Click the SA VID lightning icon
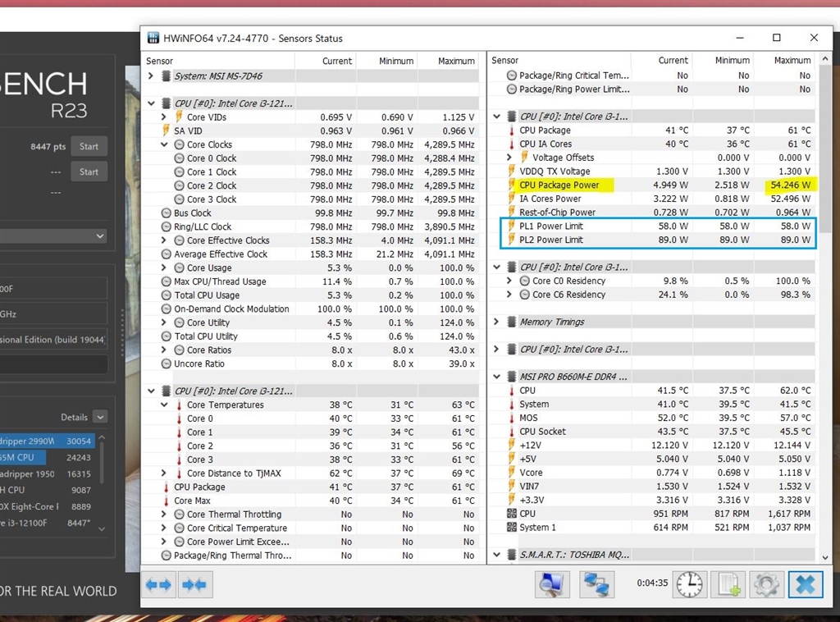This screenshot has width=840, height=622. [x=166, y=130]
